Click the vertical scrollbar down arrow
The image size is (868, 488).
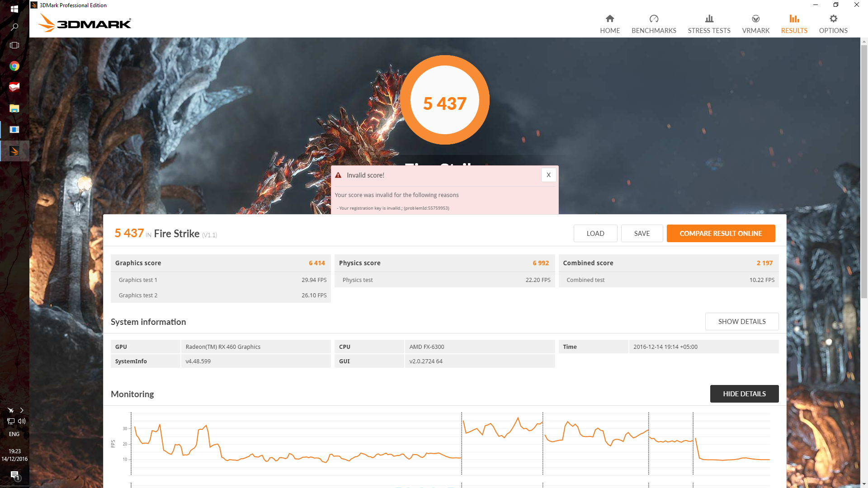tap(864, 484)
